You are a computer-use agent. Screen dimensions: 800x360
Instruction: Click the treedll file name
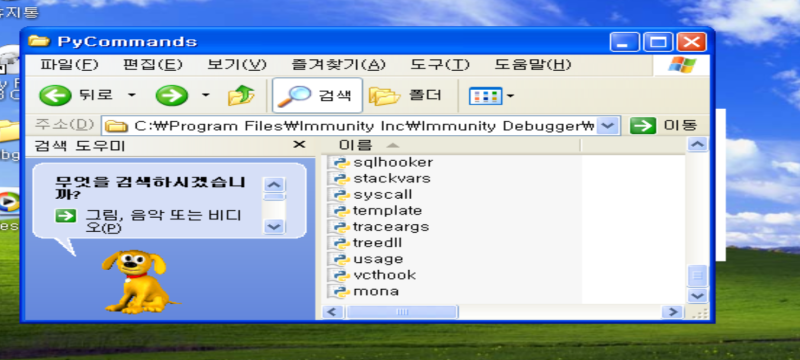(x=377, y=243)
